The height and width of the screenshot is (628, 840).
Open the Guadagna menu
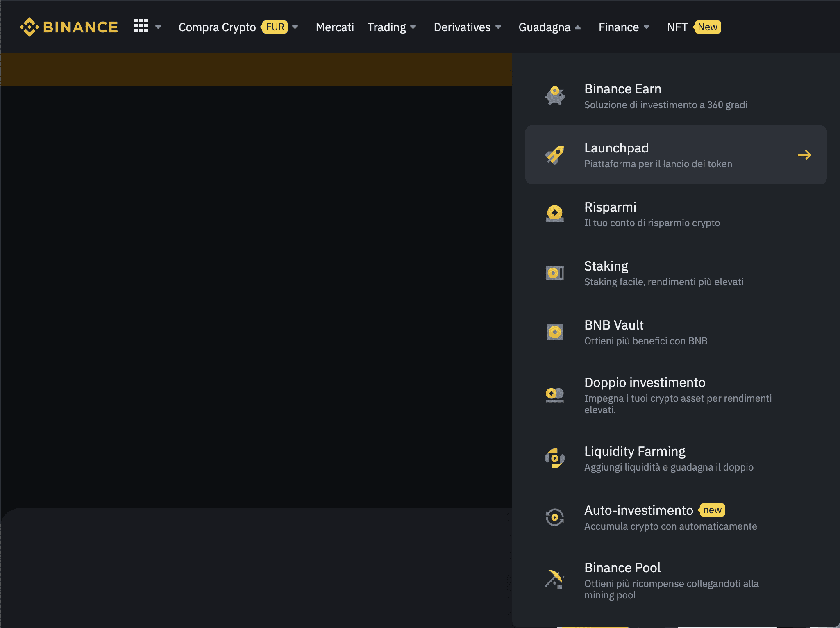(545, 27)
